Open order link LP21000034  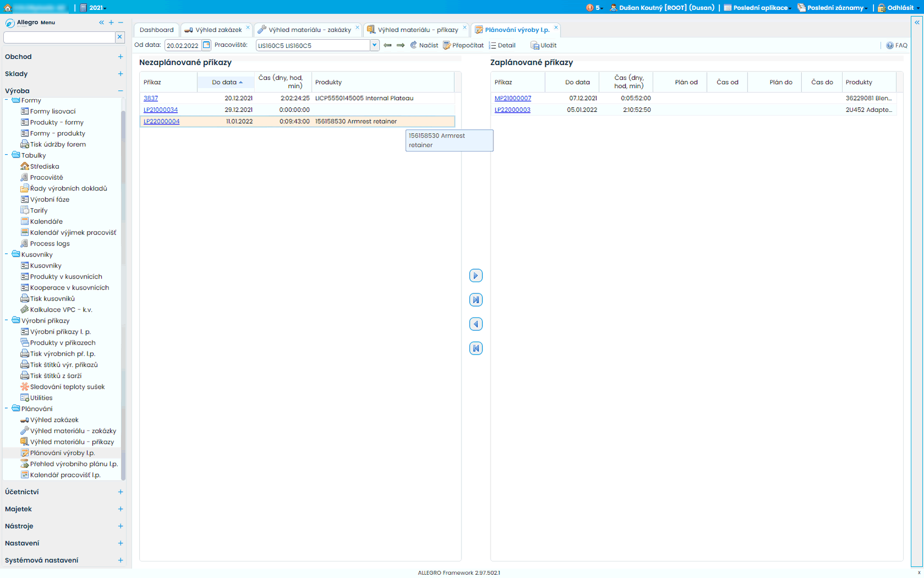coord(161,110)
